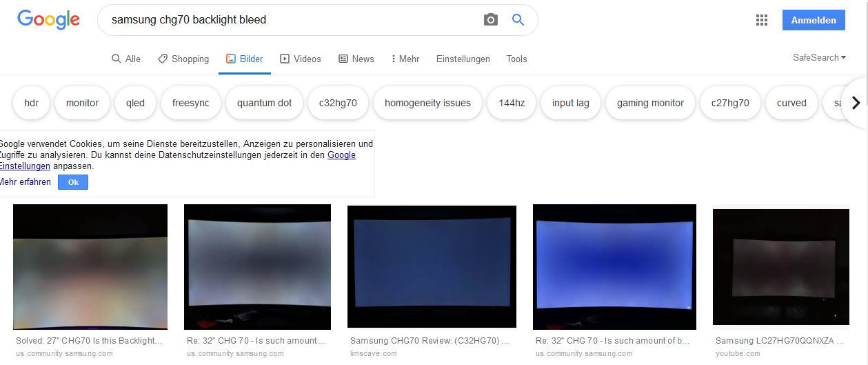Select the input lag chip
The height and width of the screenshot is (365, 868).
571,103
